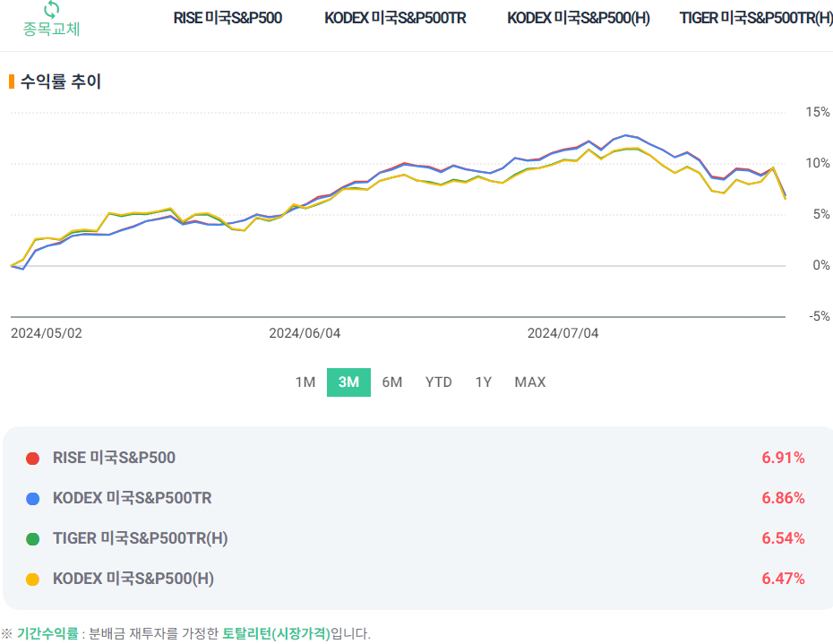The width and height of the screenshot is (833, 644).
Task: Click blue dot for KODEX 미국S&P500TR
Action: point(33,499)
